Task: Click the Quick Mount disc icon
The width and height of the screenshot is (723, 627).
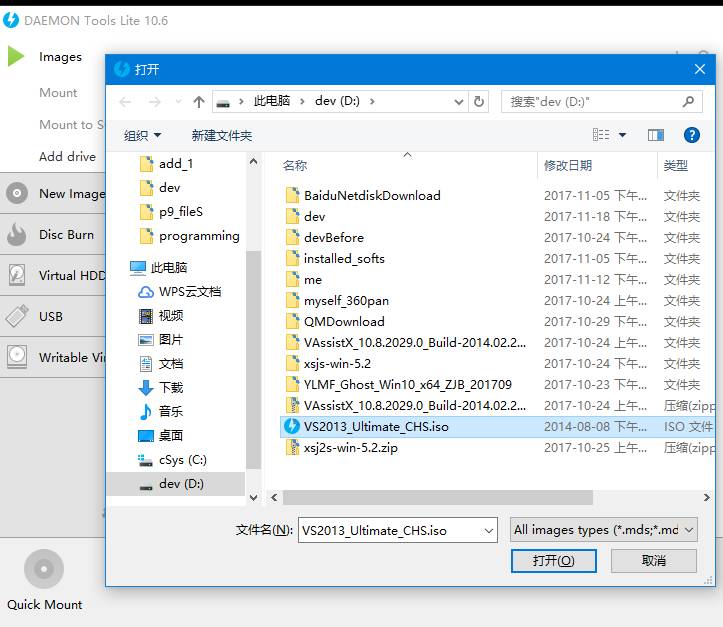Action: pyautogui.click(x=44, y=569)
